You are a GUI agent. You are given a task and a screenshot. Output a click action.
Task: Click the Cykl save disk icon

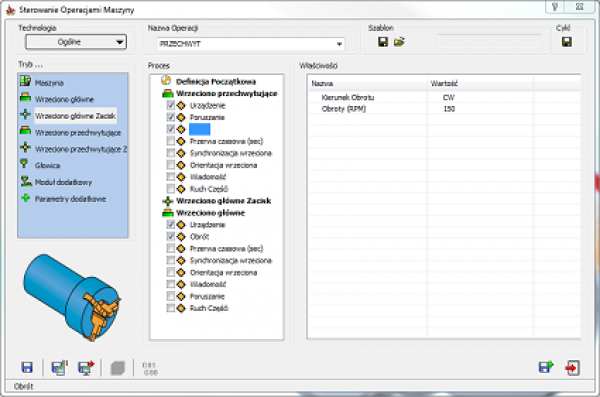(567, 42)
